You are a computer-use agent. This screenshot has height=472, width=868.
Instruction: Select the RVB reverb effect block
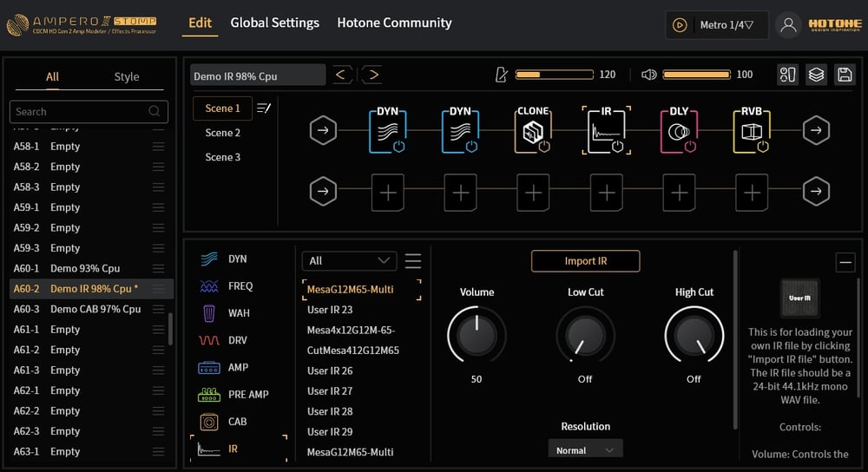751,131
